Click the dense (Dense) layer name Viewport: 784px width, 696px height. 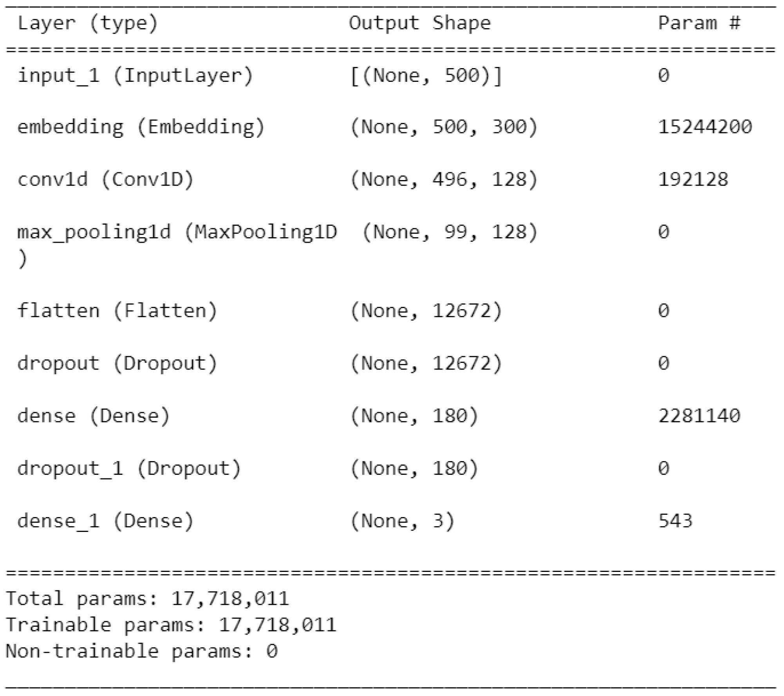point(94,416)
